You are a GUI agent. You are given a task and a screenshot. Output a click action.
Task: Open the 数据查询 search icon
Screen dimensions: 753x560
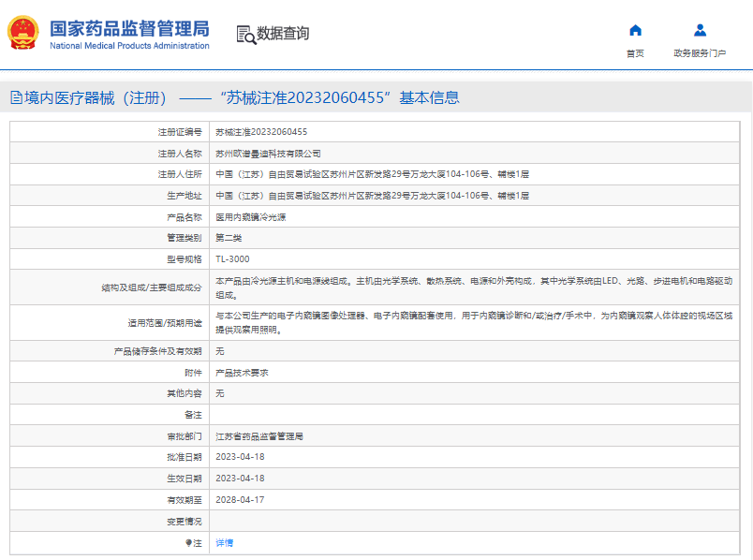246,35
